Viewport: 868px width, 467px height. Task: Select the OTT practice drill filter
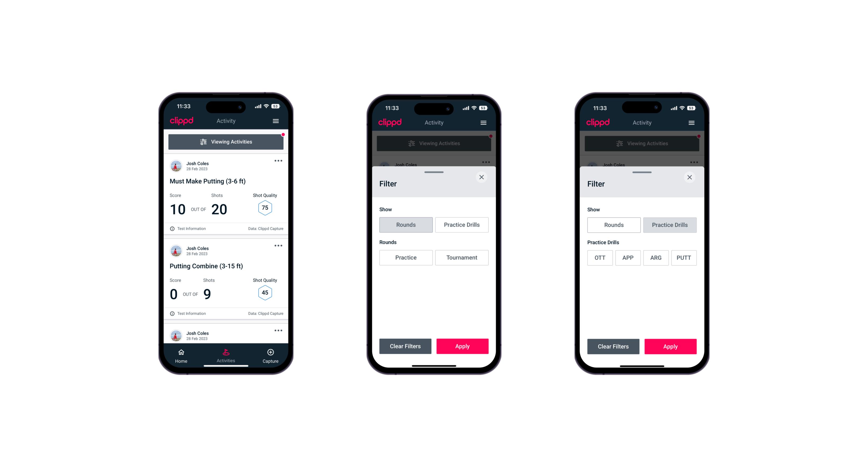tap(601, 258)
